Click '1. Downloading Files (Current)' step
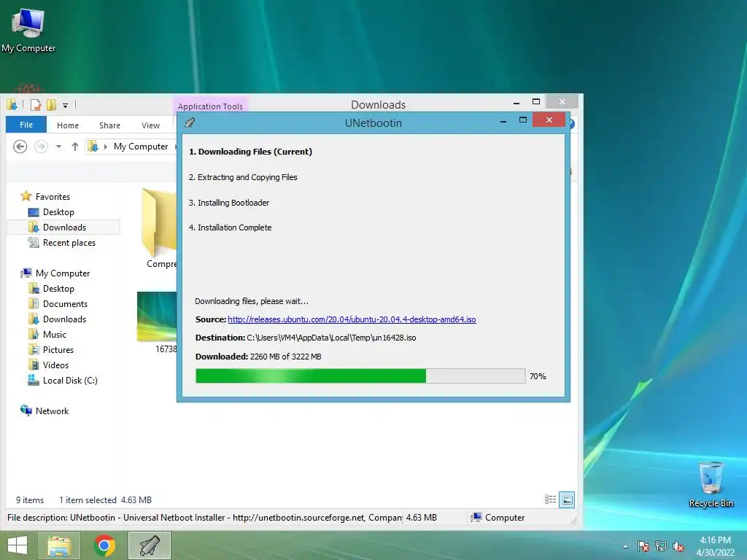Screen dimensions: 747x560 click(251, 152)
